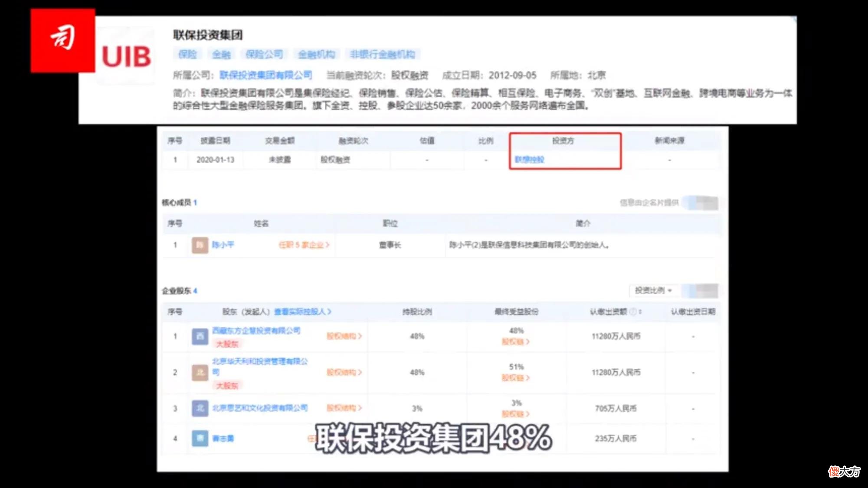The image size is (868, 488).
Task: Expand 股权结构 for 北京华天利和投资管理有限公司
Action: pos(344,372)
